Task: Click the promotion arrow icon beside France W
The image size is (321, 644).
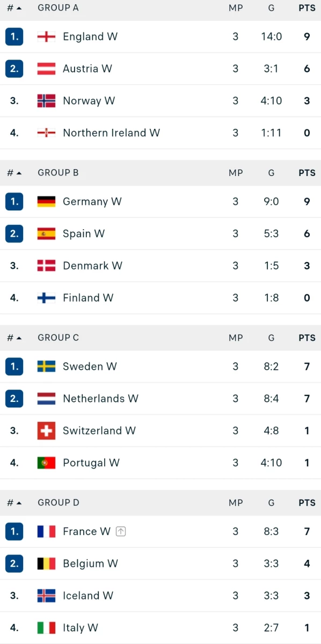Action: point(121,532)
